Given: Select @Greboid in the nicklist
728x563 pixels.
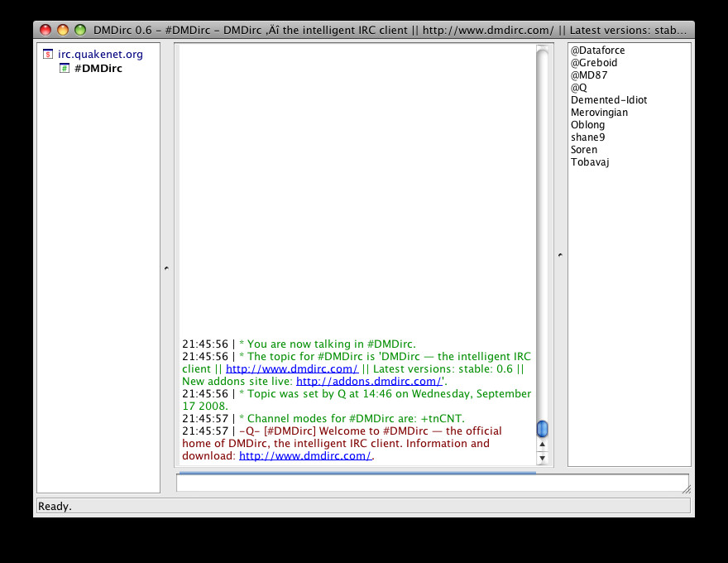Looking at the screenshot, I should pos(594,63).
